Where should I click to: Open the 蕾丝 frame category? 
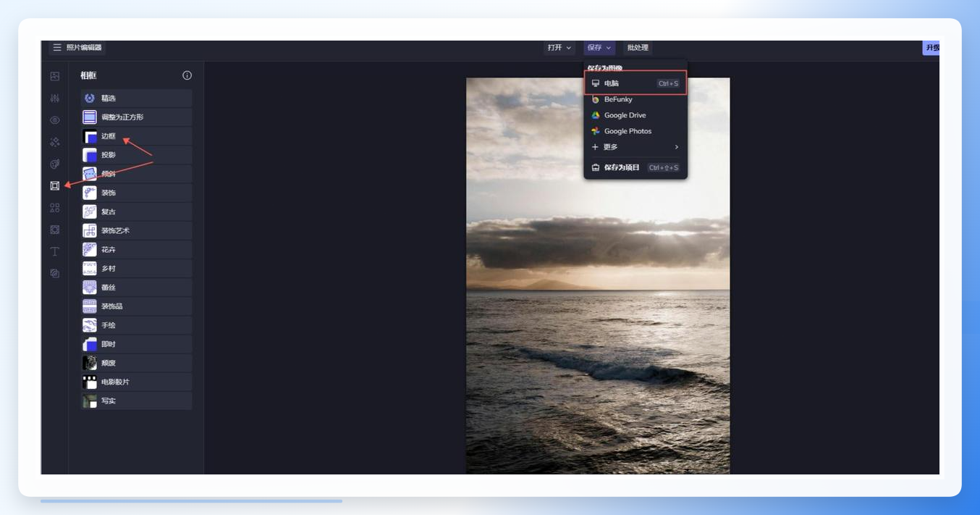pos(136,288)
